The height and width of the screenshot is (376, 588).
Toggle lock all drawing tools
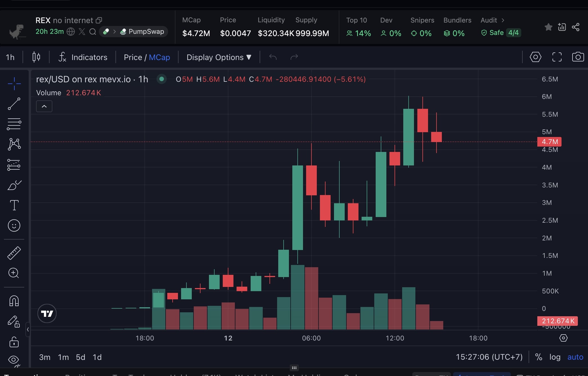pyautogui.click(x=14, y=342)
